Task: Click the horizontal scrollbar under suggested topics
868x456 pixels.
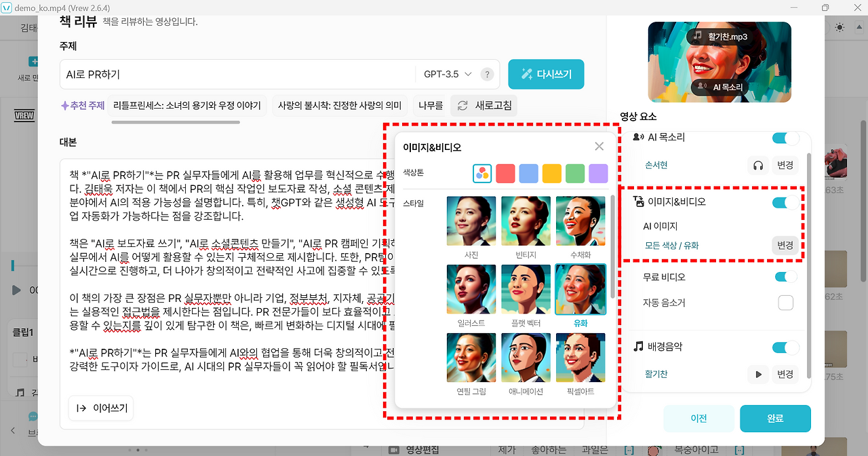Action: [176, 123]
